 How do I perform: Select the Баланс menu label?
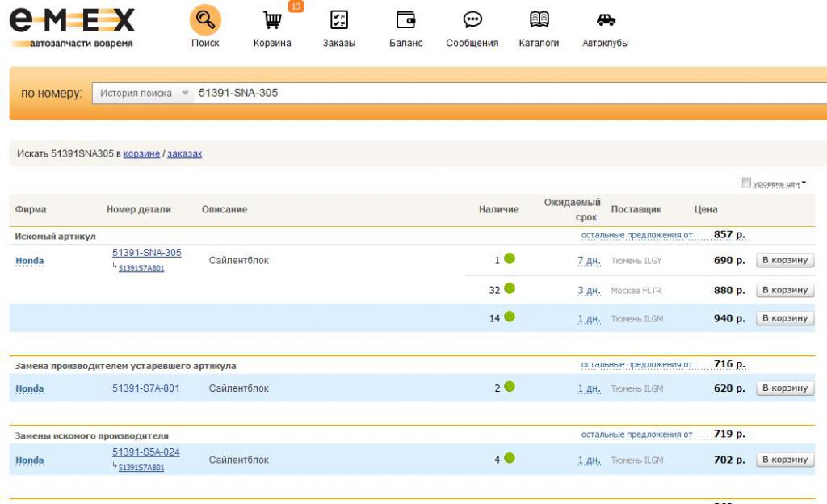[x=406, y=44]
